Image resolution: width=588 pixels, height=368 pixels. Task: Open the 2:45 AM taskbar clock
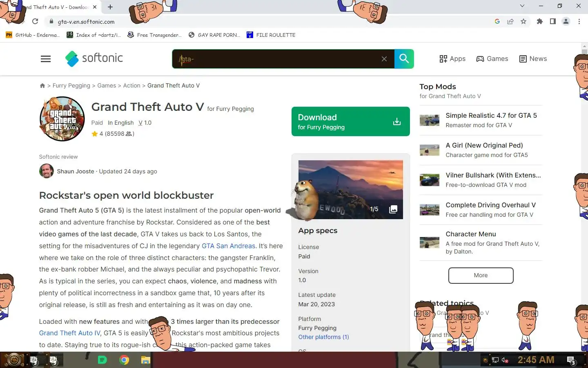pyautogui.click(x=536, y=360)
